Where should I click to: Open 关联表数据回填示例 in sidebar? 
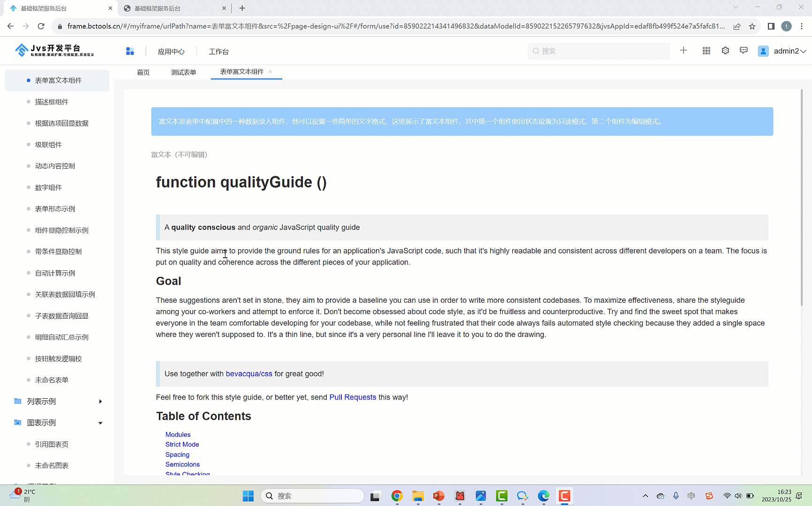point(65,294)
